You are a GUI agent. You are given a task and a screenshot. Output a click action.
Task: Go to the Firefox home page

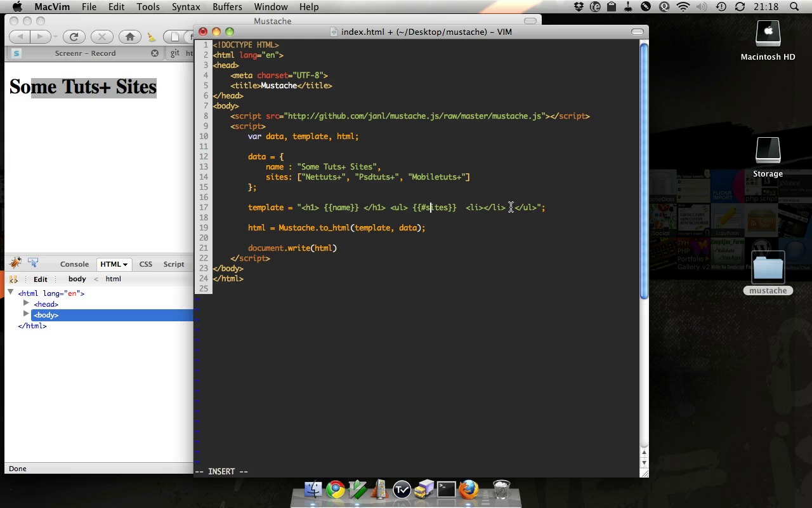(x=130, y=37)
